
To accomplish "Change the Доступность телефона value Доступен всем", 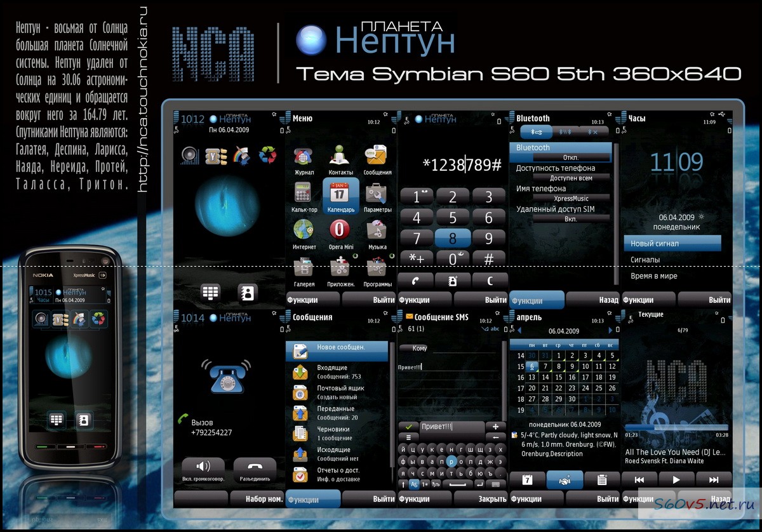I will point(571,178).
